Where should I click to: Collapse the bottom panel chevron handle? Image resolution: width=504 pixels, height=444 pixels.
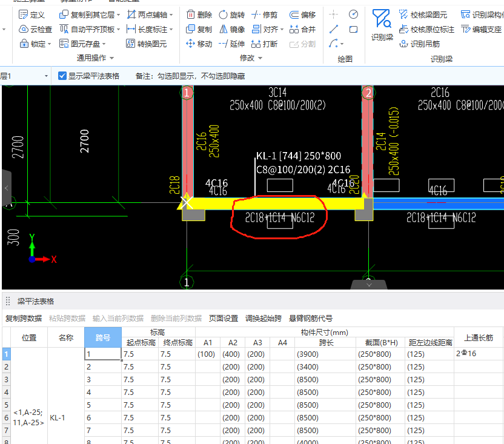[369, 285]
